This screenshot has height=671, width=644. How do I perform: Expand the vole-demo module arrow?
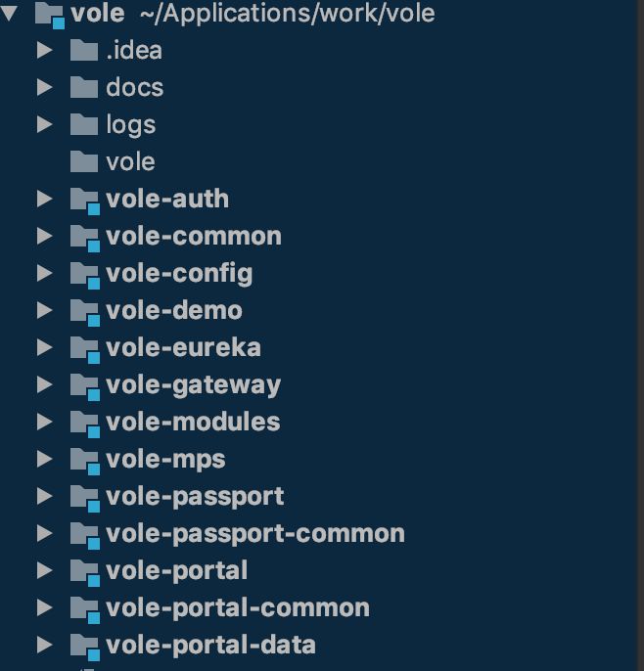click(44, 310)
